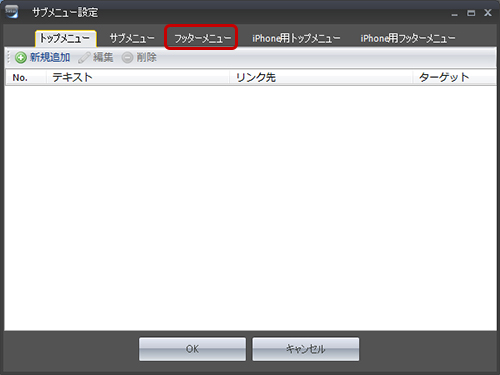Click the ターゲット column header
The width and height of the screenshot is (500, 375).
pos(455,78)
